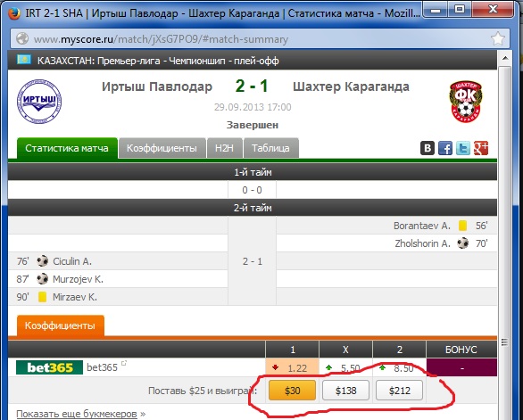Click the Irtysh Pavlodar team logo
Viewport: 523px width, 420px height.
coord(39,102)
